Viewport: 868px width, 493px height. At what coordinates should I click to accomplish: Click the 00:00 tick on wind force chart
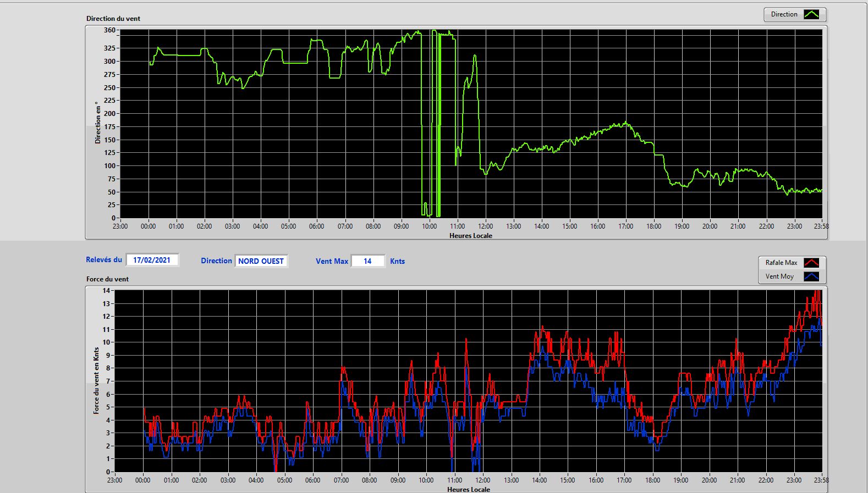[x=142, y=480]
